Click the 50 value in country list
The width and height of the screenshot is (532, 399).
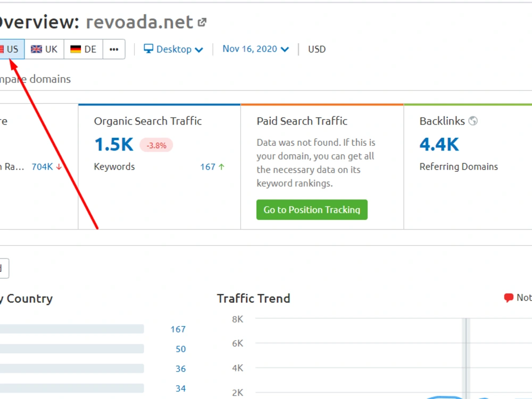[180, 349]
